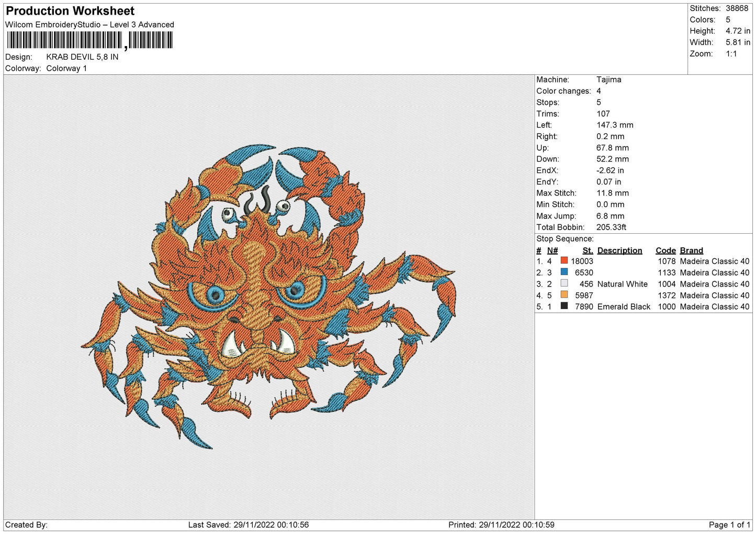
Task: Click the Up value '67.8 mm'
Action: tap(613, 148)
